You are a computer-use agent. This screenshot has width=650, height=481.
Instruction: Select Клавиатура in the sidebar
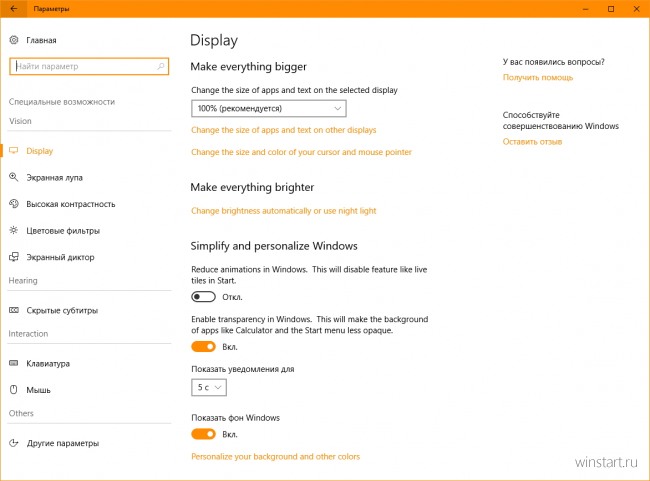48,364
